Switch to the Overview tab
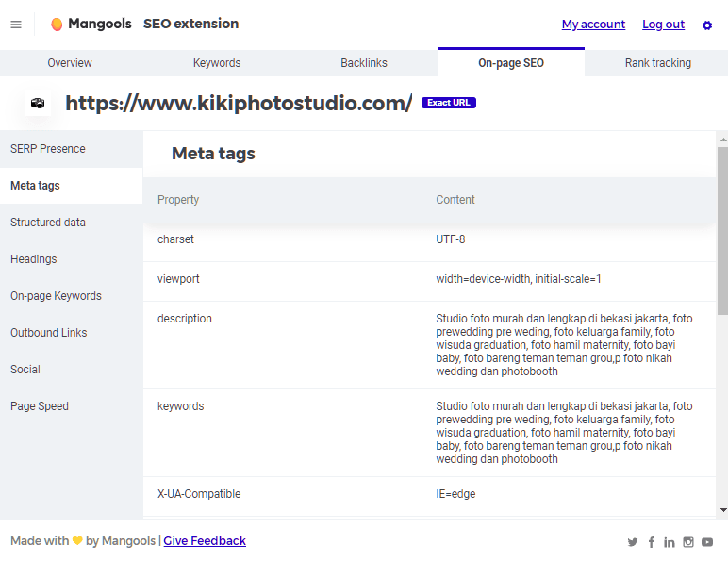The height and width of the screenshot is (561, 728). click(x=70, y=63)
